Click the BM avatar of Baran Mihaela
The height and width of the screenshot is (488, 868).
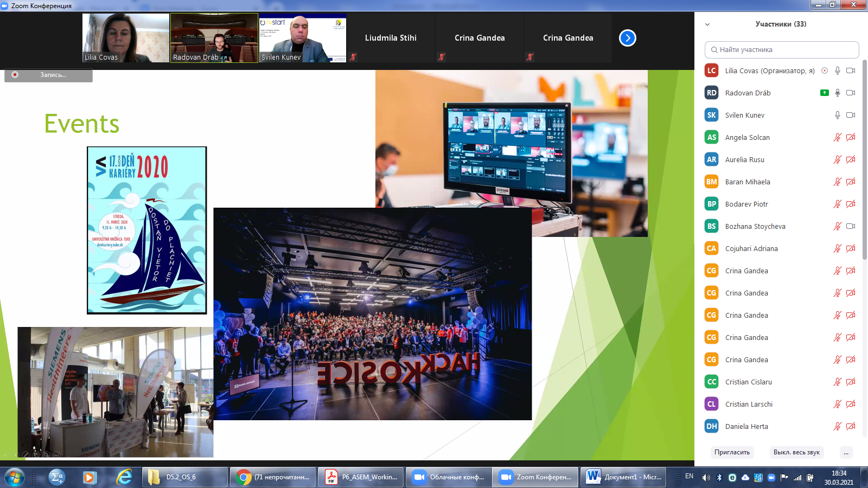point(712,182)
